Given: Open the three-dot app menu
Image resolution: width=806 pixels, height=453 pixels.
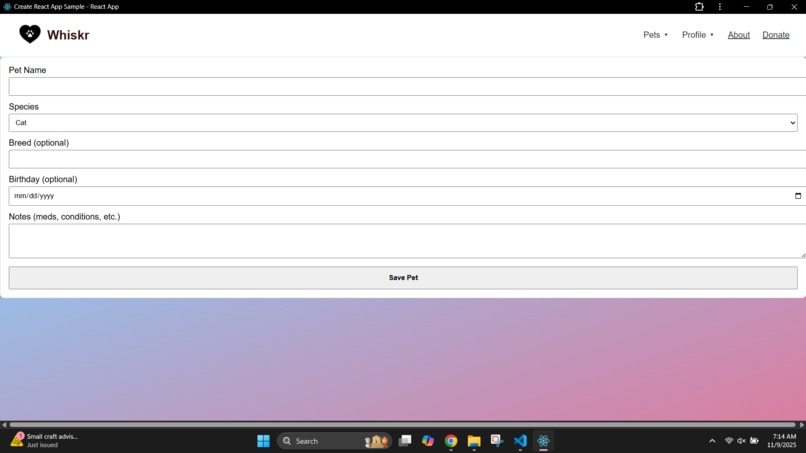Looking at the screenshot, I should point(720,7).
